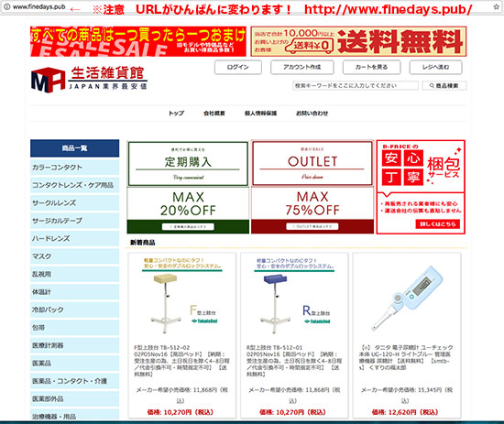The width and height of the screenshot is (504, 424).
Task: Select トップ in the navigation menu
Action: (x=177, y=113)
